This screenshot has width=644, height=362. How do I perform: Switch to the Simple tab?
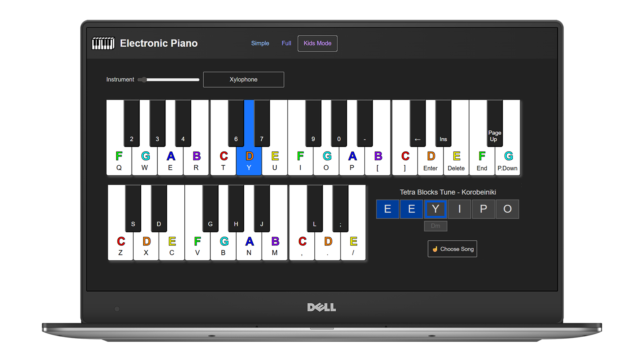pos(260,43)
